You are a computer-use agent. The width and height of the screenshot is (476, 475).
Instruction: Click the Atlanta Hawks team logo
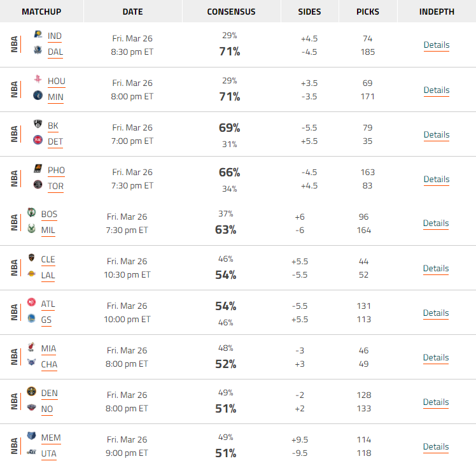tap(32, 302)
